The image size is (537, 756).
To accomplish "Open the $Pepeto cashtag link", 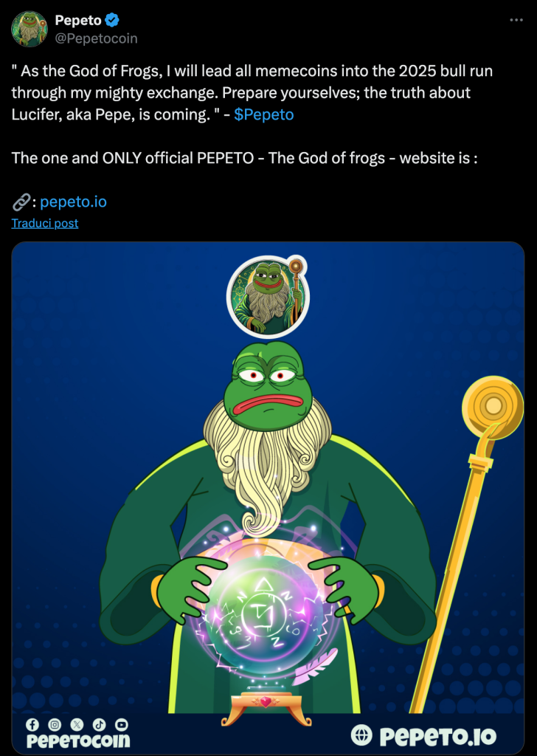I will pyautogui.click(x=263, y=114).
